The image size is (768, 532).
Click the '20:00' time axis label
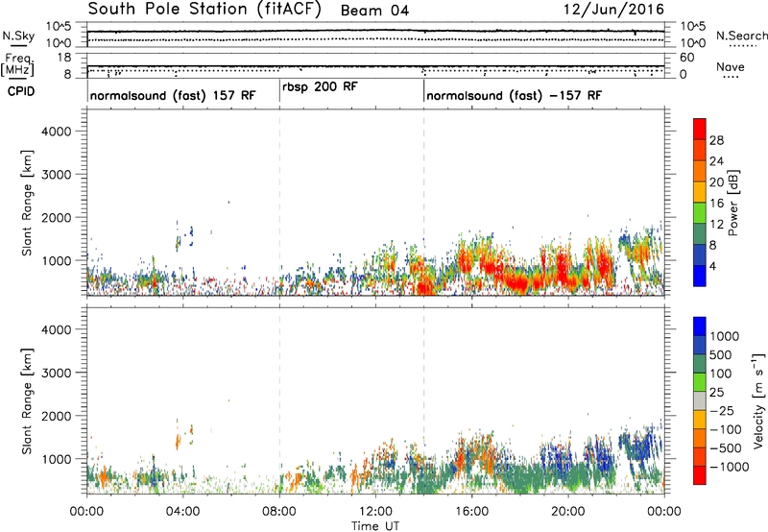click(x=568, y=512)
